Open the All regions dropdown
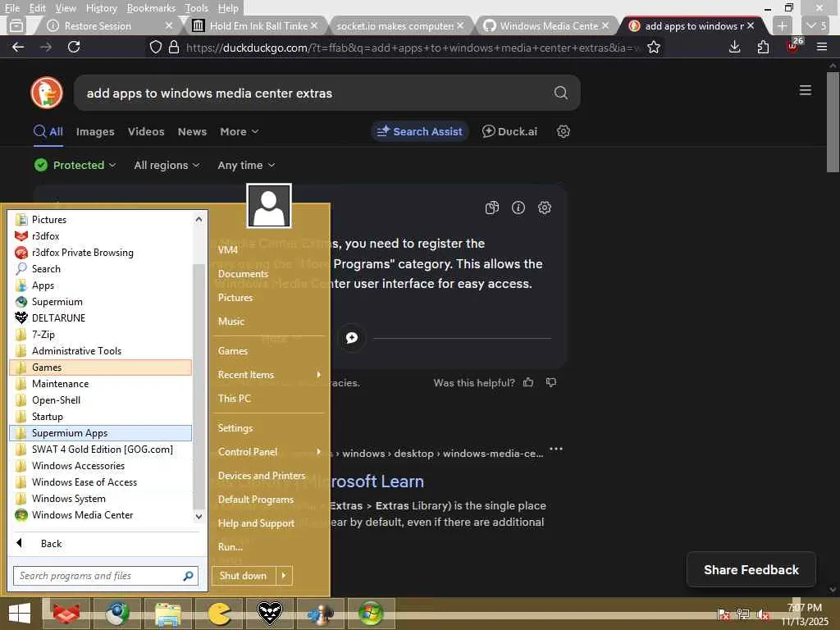The width and height of the screenshot is (840, 630). (x=167, y=165)
